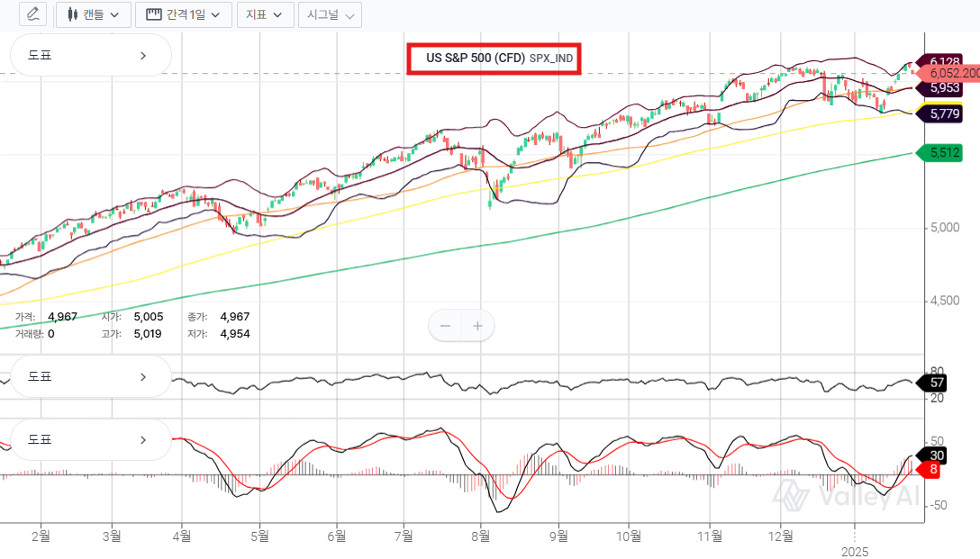980x559 pixels.
Task: Open the 간격1일 interval dropdown
Action: [x=183, y=14]
